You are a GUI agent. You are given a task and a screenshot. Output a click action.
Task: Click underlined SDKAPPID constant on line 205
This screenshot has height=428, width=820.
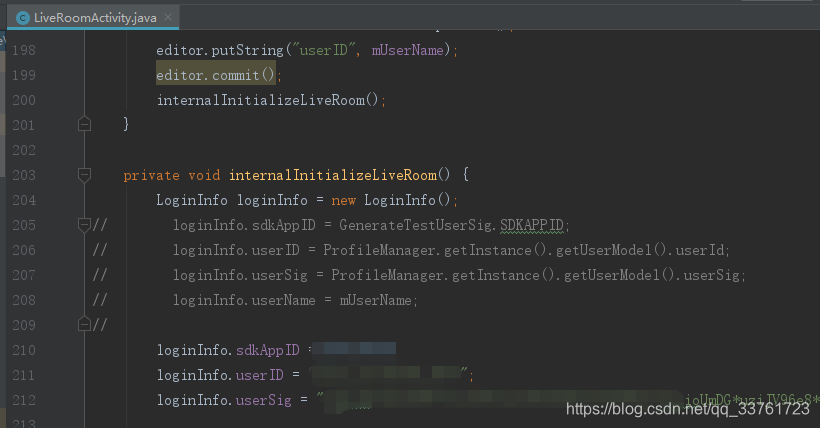(x=532, y=226)
